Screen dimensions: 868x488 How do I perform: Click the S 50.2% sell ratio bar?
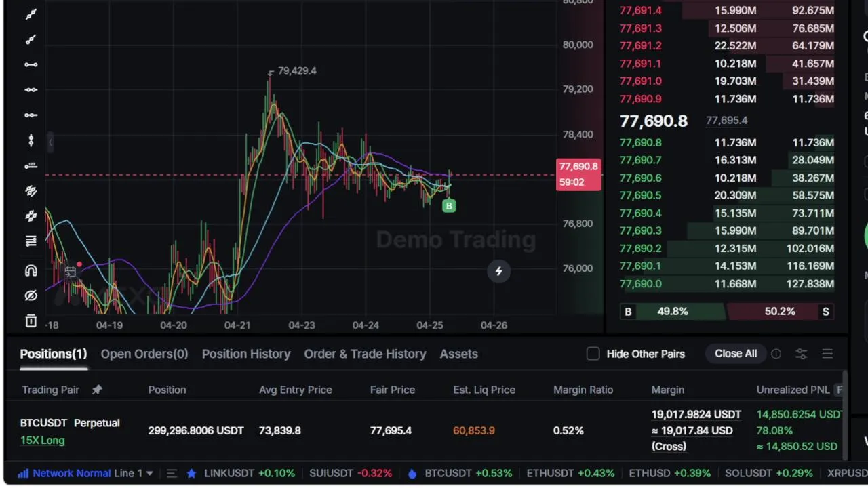pos(781,312)
